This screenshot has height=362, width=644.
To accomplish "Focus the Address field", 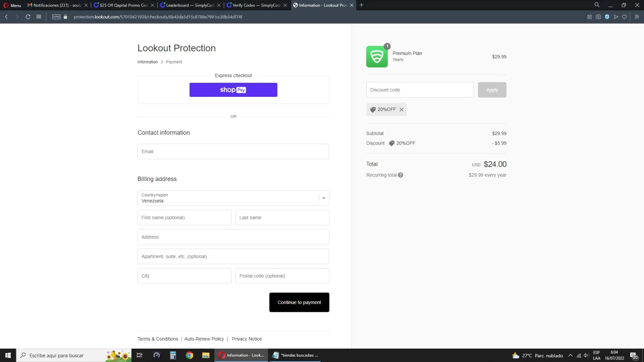I will [x=233, y=237].
